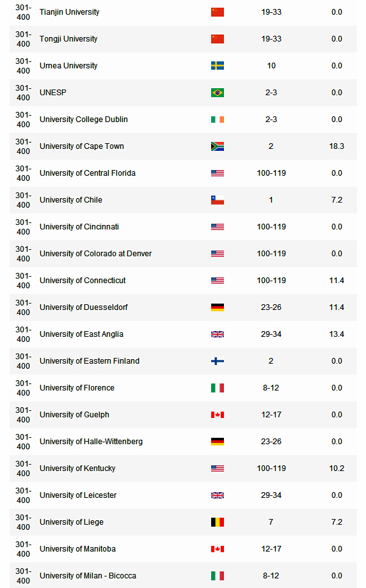Click Finland flag for Eastern Finland row

218,361
